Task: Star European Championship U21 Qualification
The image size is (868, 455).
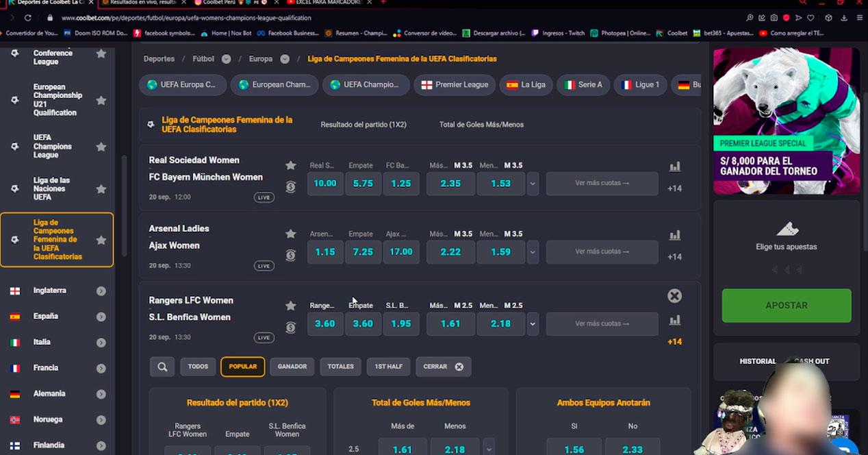Action: [x=101, y=100]
